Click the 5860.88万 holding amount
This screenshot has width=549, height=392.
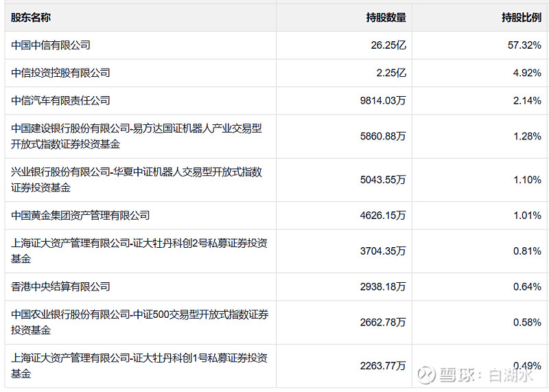(x=383, y=136)
